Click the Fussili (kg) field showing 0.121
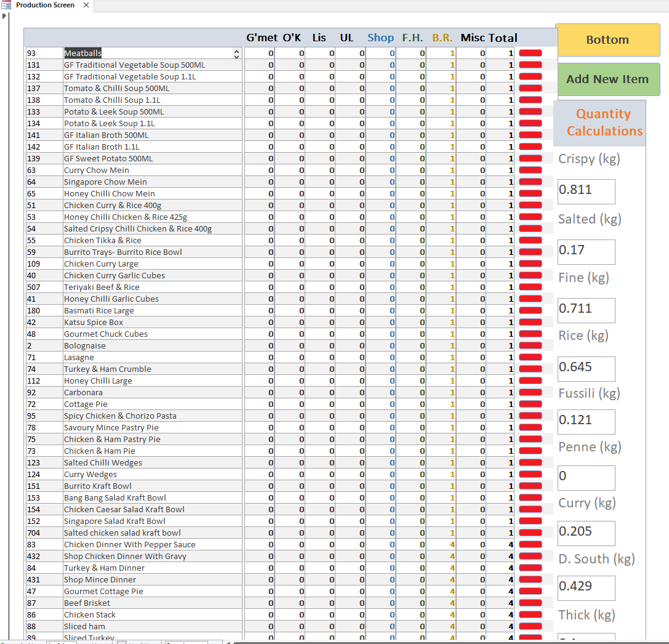The image size is (669, 644). tap(587, 422)
